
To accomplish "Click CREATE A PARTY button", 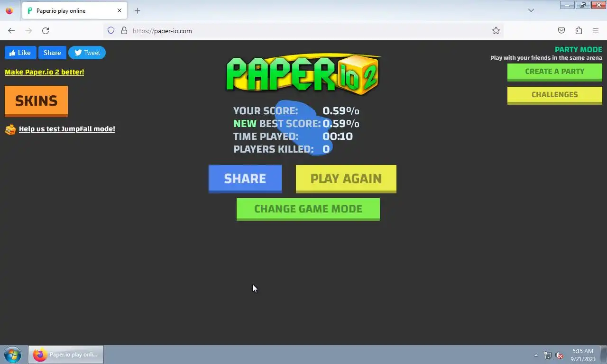I will [555, 72].
